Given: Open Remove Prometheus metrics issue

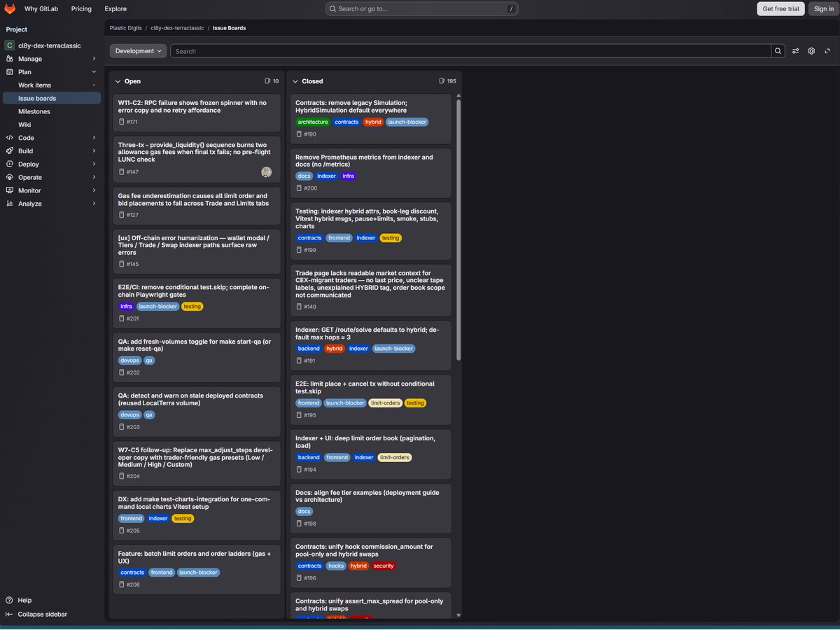Looking at the screenshot, I should click(x=370, y=173).
